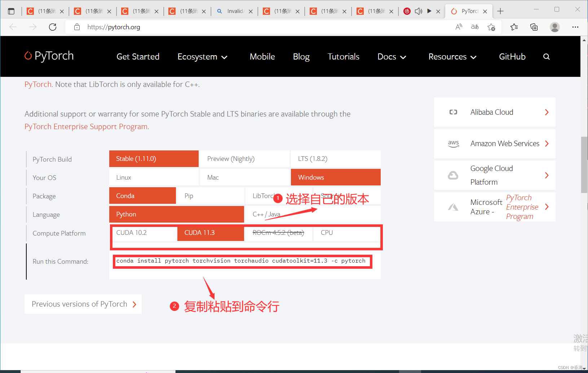588x373 pixels.
Task: Click italic PyTorch Enterprise Program Azure link
Action: [x=522, y=207]
